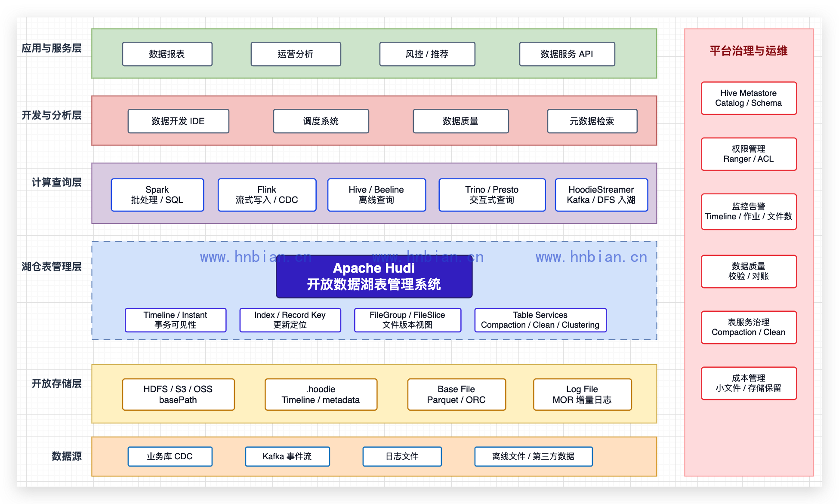Image resolution: width=839 pixels, height=504 pixels.
Task: Click the Hive Metastore Catalog / Schema box
Action: pyautogui.click(x=749, y=98)
